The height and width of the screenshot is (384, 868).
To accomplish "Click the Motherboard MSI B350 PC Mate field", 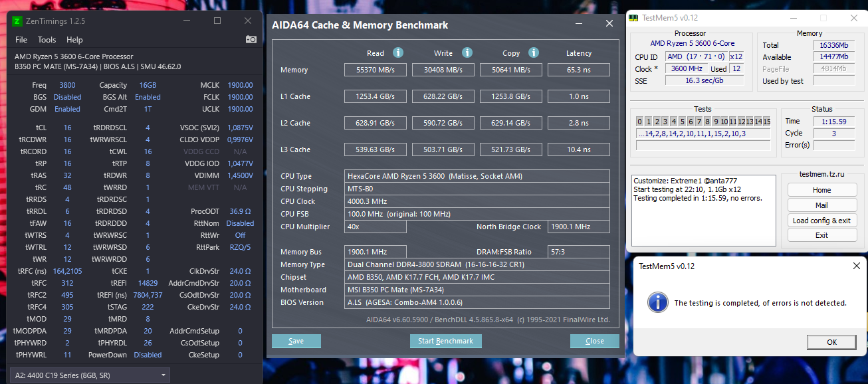I will pyautogui.click(x=477, y=290).
